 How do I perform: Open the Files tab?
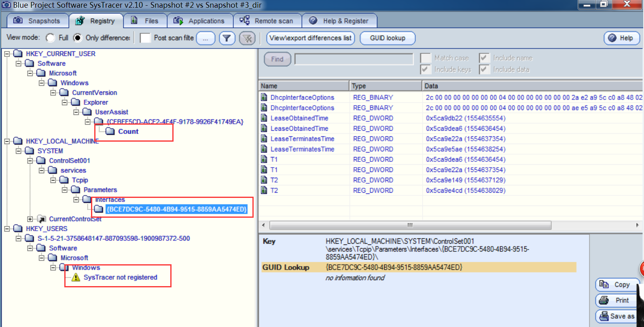pos(145,21)
